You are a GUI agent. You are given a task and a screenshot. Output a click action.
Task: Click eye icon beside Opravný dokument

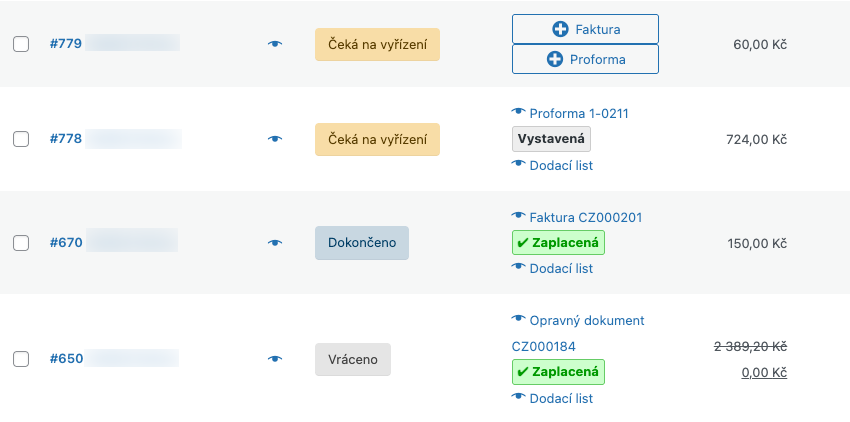click(x=518, y=320)
